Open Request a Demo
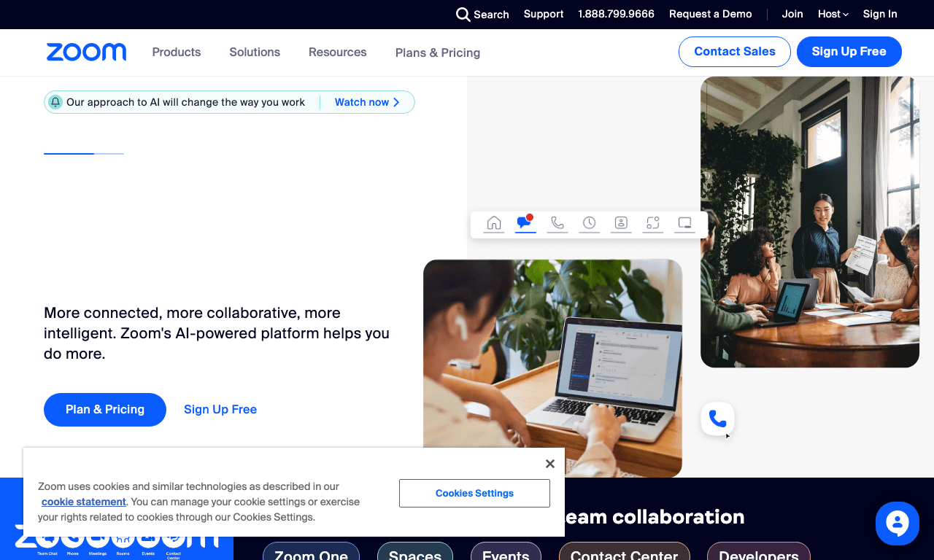This screenshot has height=560, width=934. tap(710, 14)
